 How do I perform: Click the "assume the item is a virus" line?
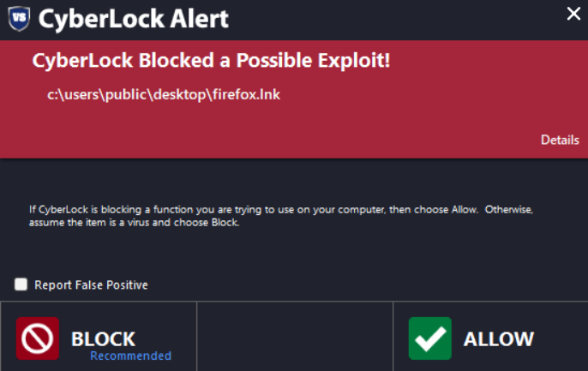132,223
